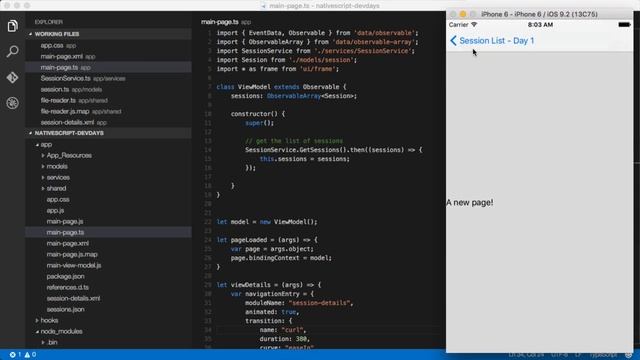640x360 pixels.
Task: Click the TypeScript language mode indicator
Action: (x=603, y=355)
